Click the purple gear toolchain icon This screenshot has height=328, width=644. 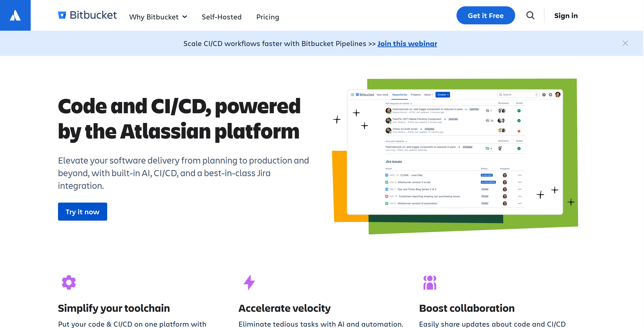[x=69, y=282]
